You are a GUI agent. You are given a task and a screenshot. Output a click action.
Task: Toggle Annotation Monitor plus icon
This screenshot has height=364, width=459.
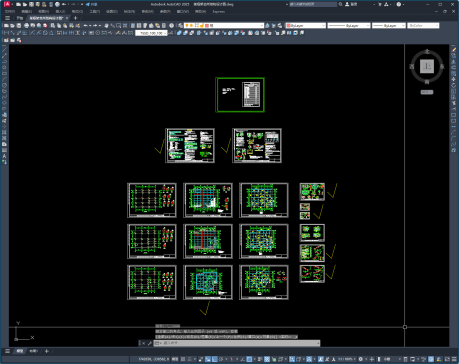click(x=372, y=360)
